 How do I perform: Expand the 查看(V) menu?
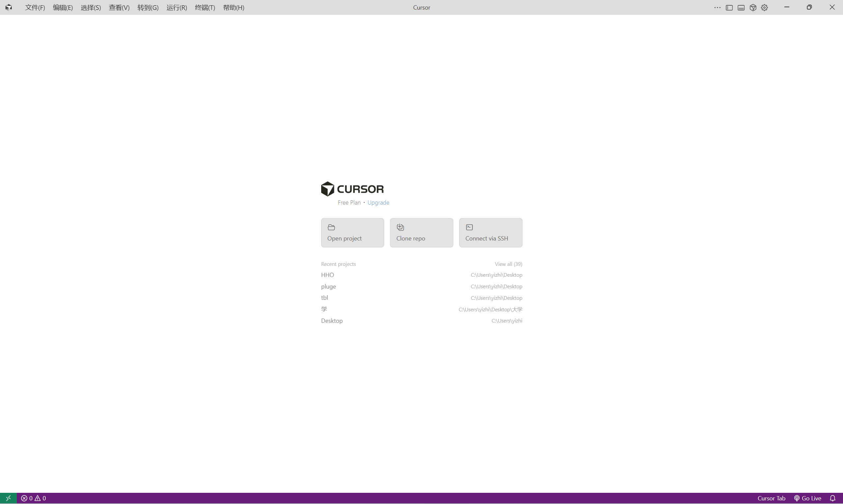point(119,8)
